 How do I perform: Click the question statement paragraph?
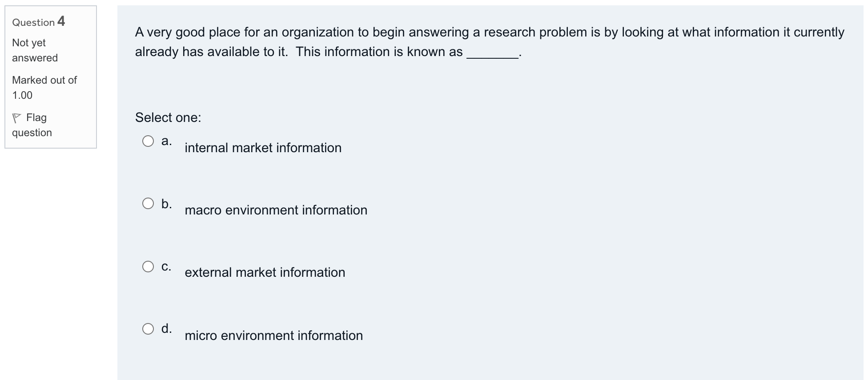[x=489, y=42]
